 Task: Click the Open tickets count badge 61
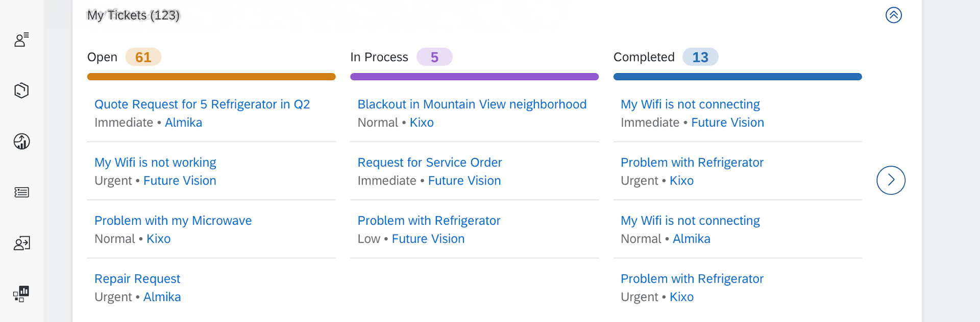pos(143,57)
